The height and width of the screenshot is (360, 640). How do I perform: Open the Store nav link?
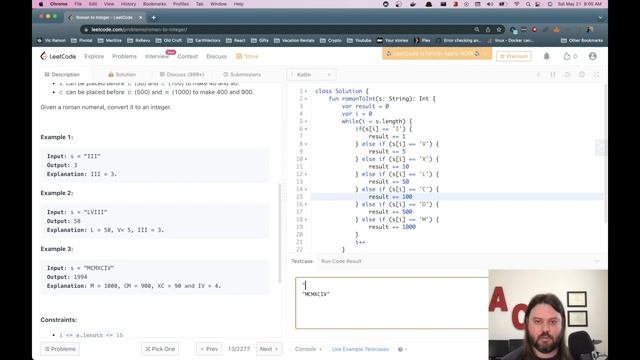click(x=247, y=56)
